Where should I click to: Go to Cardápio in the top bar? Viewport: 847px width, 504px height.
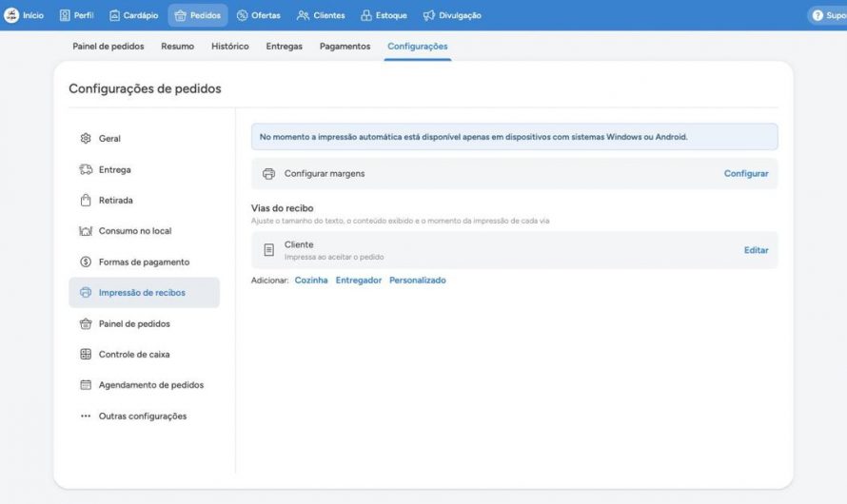134,15
